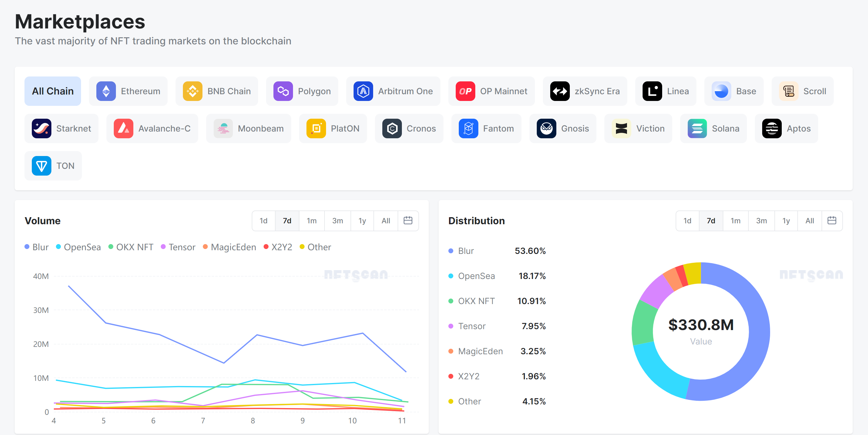Select the PlatON icon
This screenshot has height=435, width=868.
coord(316,129)
